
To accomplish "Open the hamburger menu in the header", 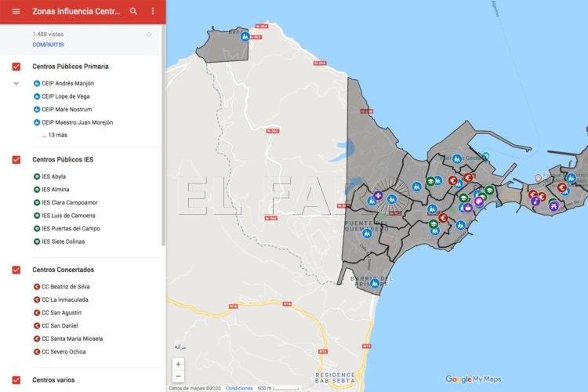I will click(16, 12).
